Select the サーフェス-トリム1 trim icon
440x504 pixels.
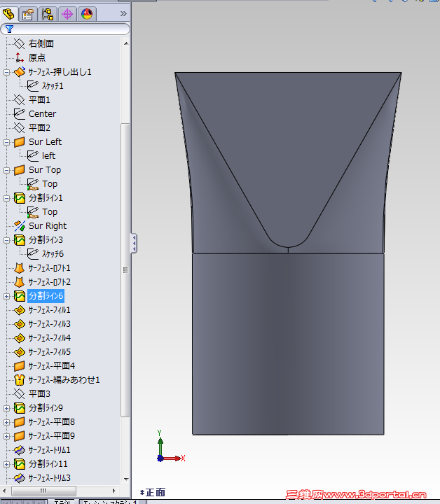coord(20,450)
